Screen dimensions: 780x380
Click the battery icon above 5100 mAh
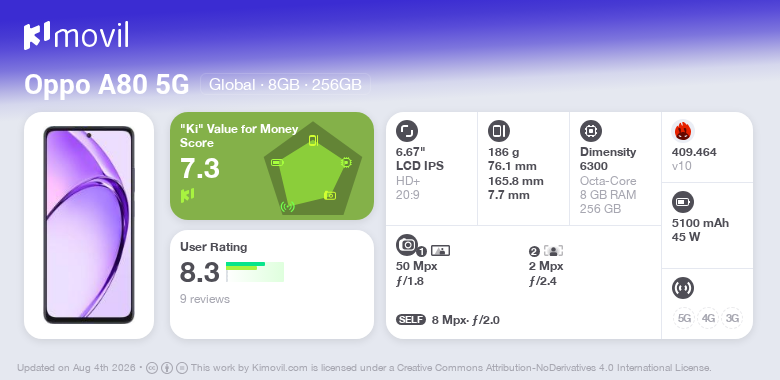tap(682, 202)
